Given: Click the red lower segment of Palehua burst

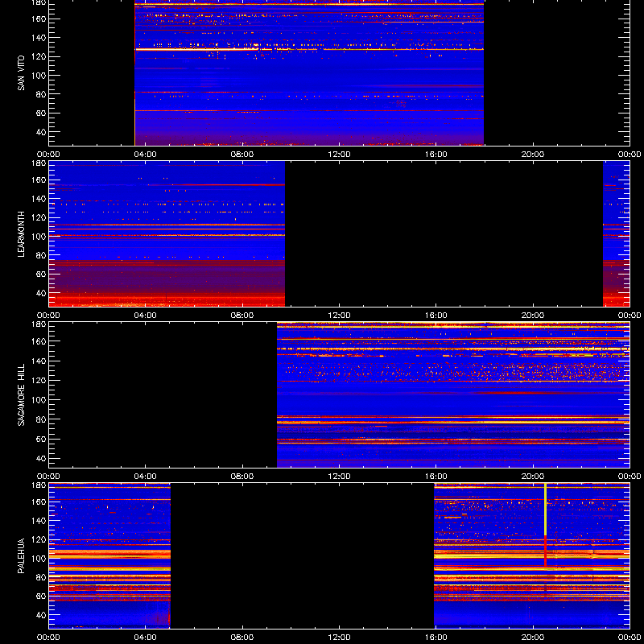Looking at the screenshot, I should click(x=545, y=551).
